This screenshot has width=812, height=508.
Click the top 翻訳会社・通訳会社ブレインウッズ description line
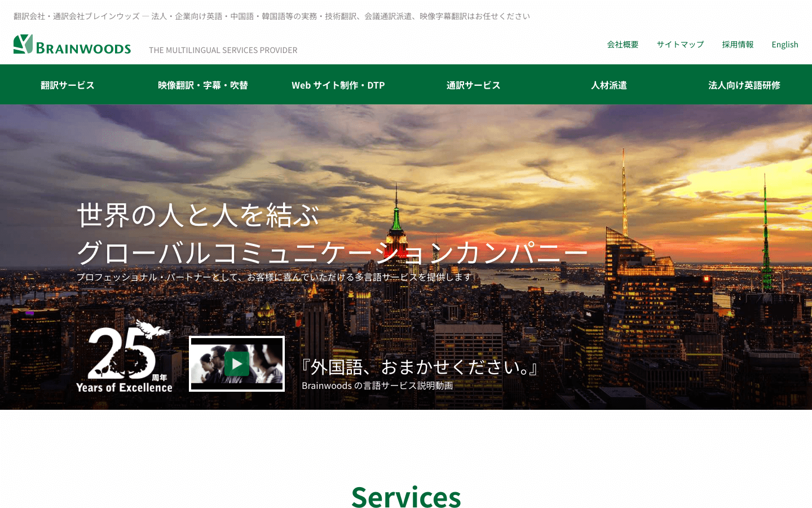pyautogui.click(x=272, y=16)
